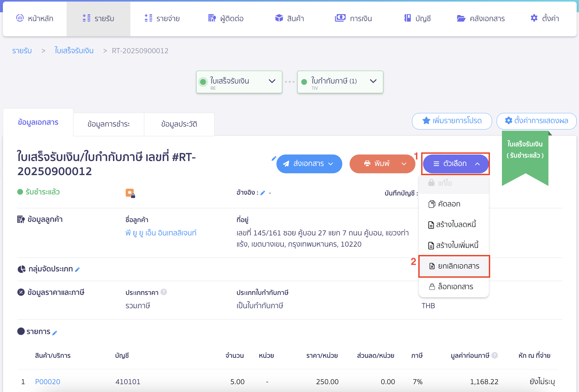Click help icon next to ประเภทราคา
579x392 pixels.
point(164,292)
